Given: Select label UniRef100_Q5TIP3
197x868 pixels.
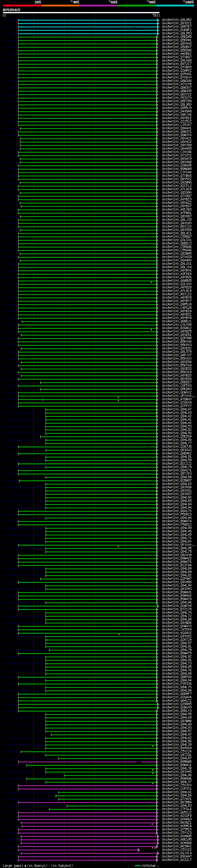Looking at the screenshot, I should 176,474.
